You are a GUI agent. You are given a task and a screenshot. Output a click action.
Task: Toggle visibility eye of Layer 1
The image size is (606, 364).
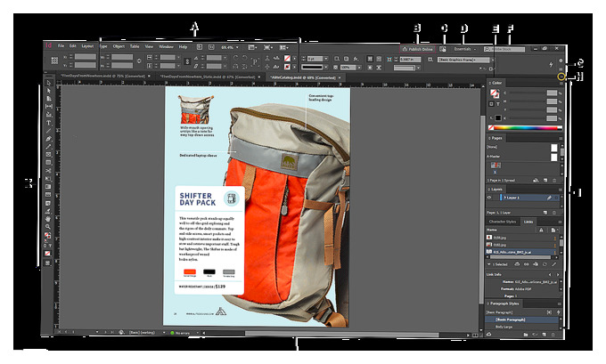tap(489, 198)
